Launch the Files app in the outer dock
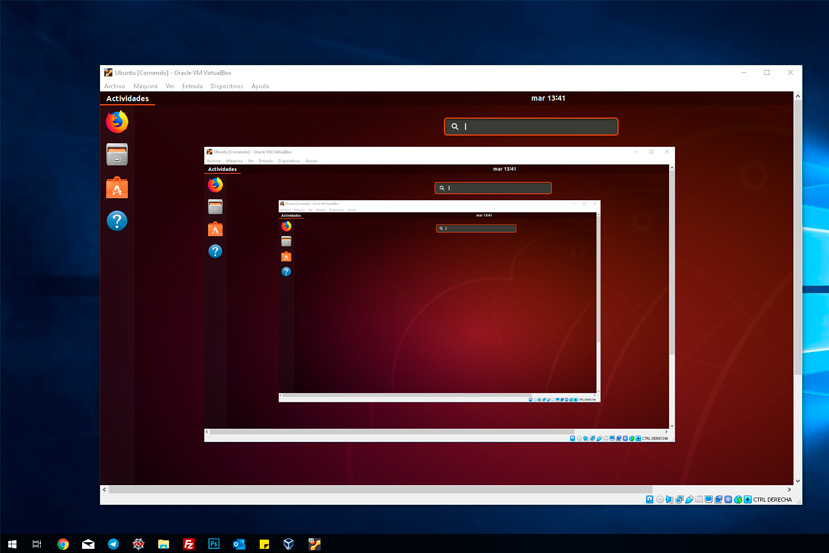Image resolution: width=829 pixels, height=553 pixels. (117, 154)
